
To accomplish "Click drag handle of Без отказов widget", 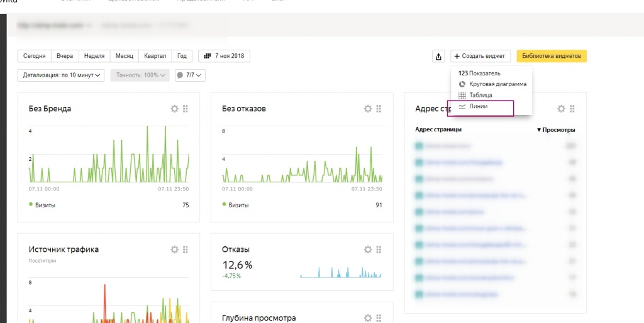I will [x=379, y=109].
